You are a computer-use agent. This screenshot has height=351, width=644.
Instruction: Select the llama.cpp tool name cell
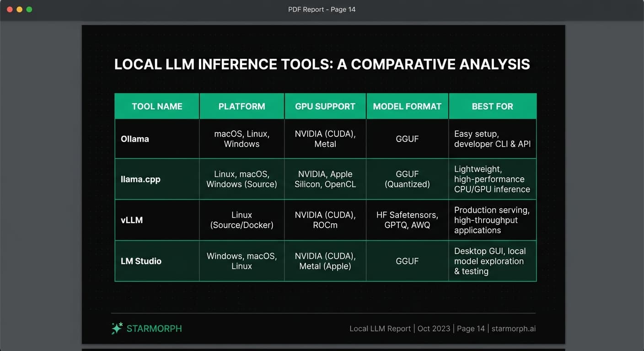(140, 179)
